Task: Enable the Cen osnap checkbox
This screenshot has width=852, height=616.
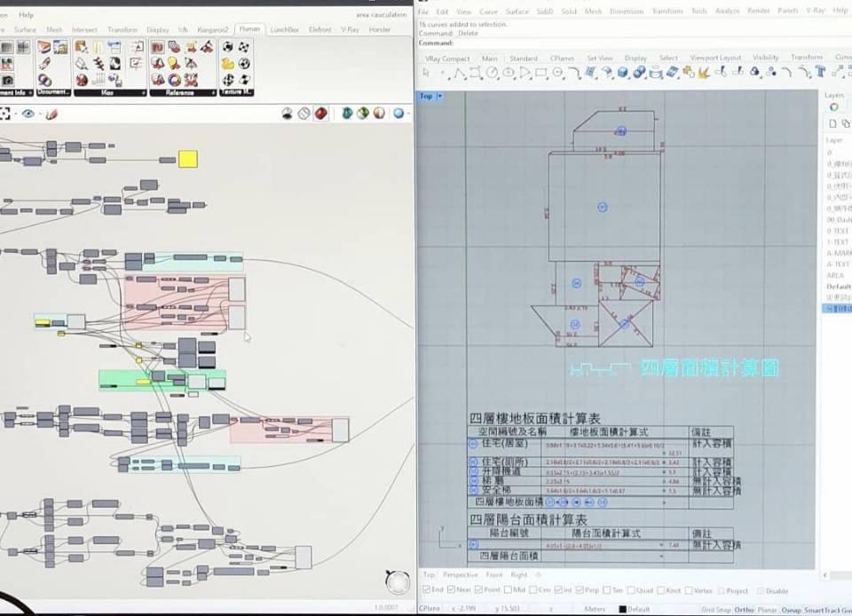Action: click(x=533, y=590)
